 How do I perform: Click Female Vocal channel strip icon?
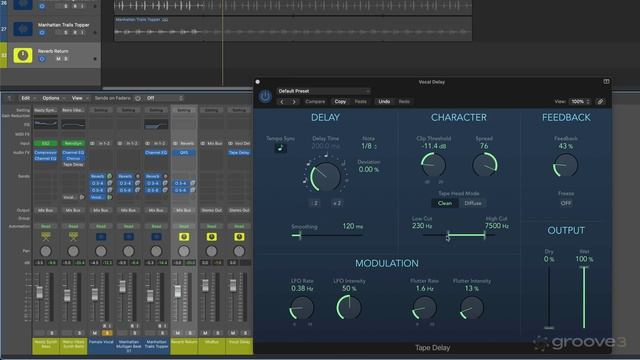[101, 237]
